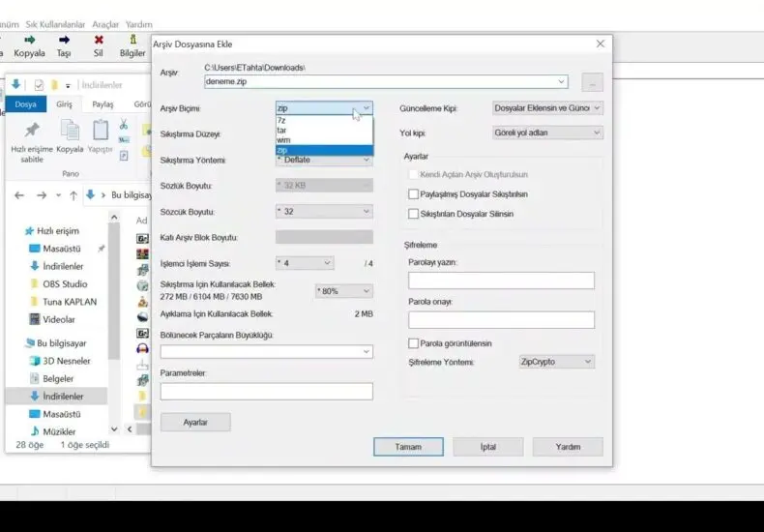
Task: Click the blue down-arrow icon in Explorer title bar
Action: point(15,84)
